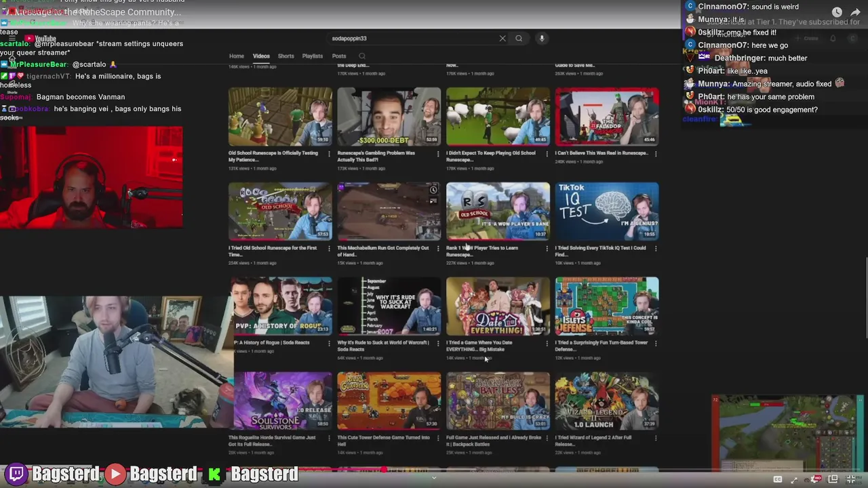Go to the Posts tab
The height and width of the screenshot is (488, 868).
339,56
